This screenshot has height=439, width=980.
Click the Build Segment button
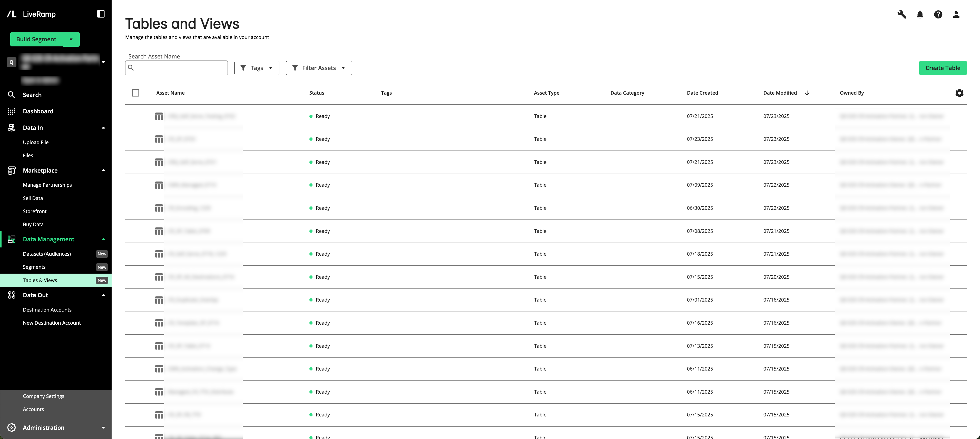pos(36,39)
